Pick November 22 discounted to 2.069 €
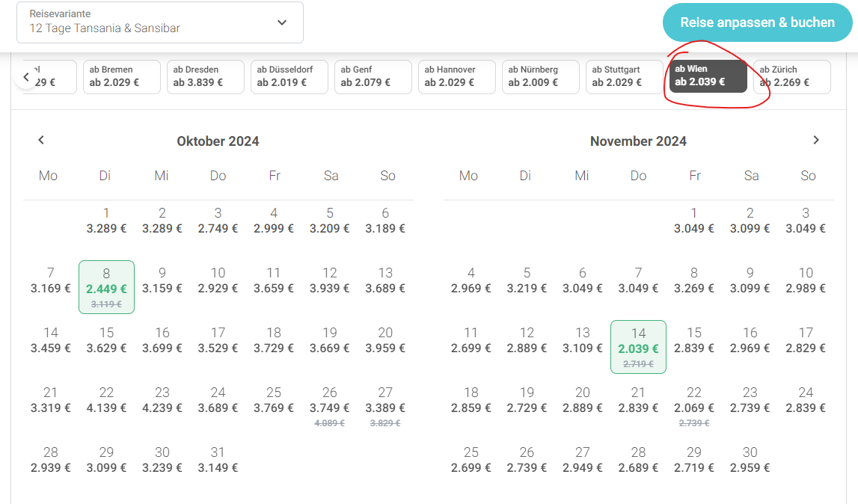858x504 pixels. pyautogui.click(x=694, y=407)
